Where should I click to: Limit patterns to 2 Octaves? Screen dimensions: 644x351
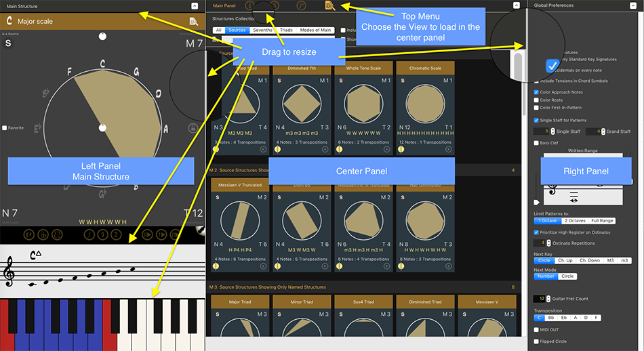click(x=575, y=221)
